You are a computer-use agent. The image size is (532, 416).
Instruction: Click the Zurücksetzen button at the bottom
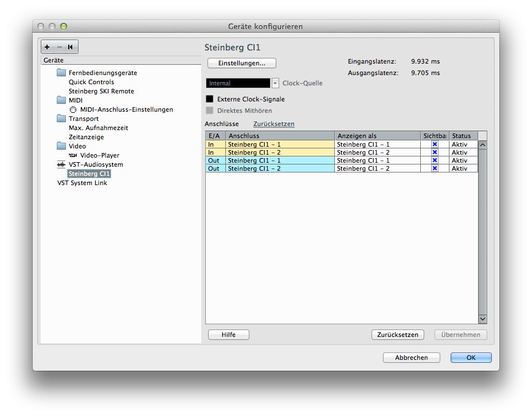(x=398, y=335)
